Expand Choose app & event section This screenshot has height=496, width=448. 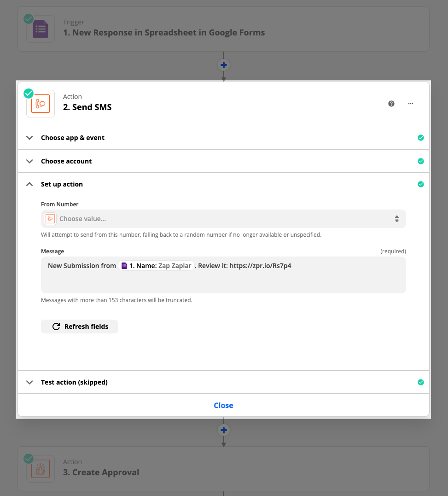(29, 138)
